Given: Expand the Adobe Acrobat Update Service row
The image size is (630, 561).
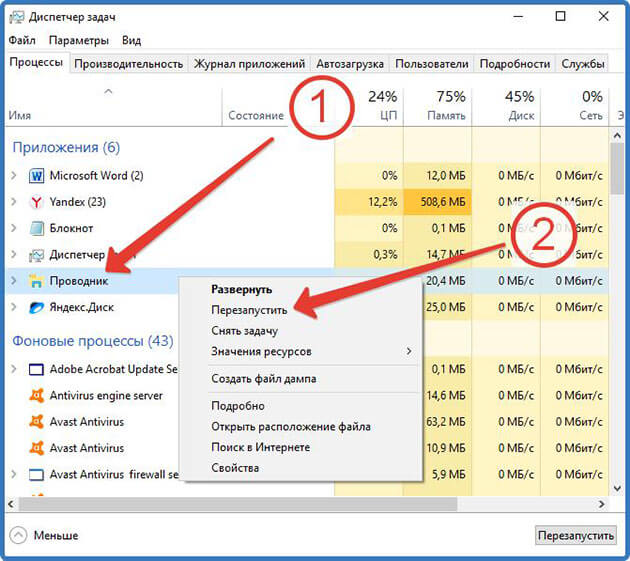Looking at the screenshot, I should coord(14,369).
